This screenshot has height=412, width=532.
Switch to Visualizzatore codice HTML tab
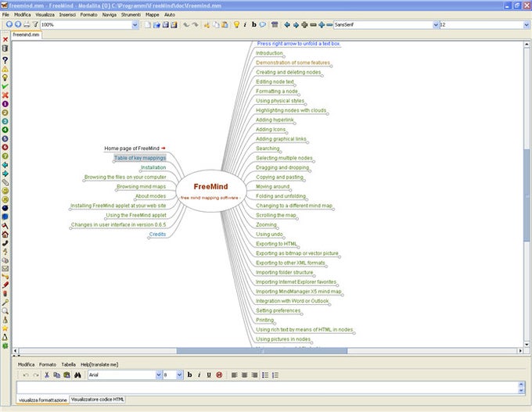coord(97,399)
